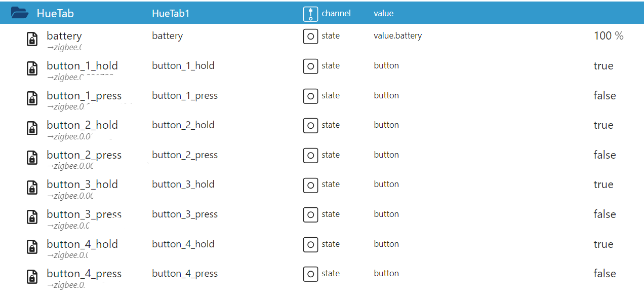Click the channel type icon in header

[310, 14]
